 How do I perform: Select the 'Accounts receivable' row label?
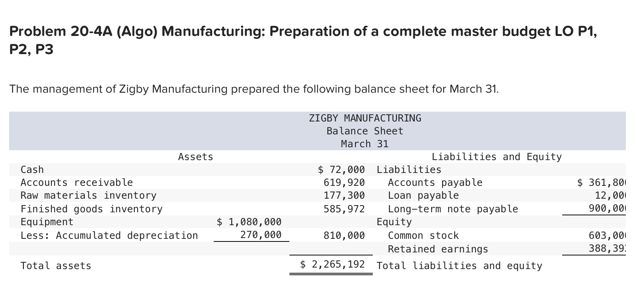coord(77,182)
